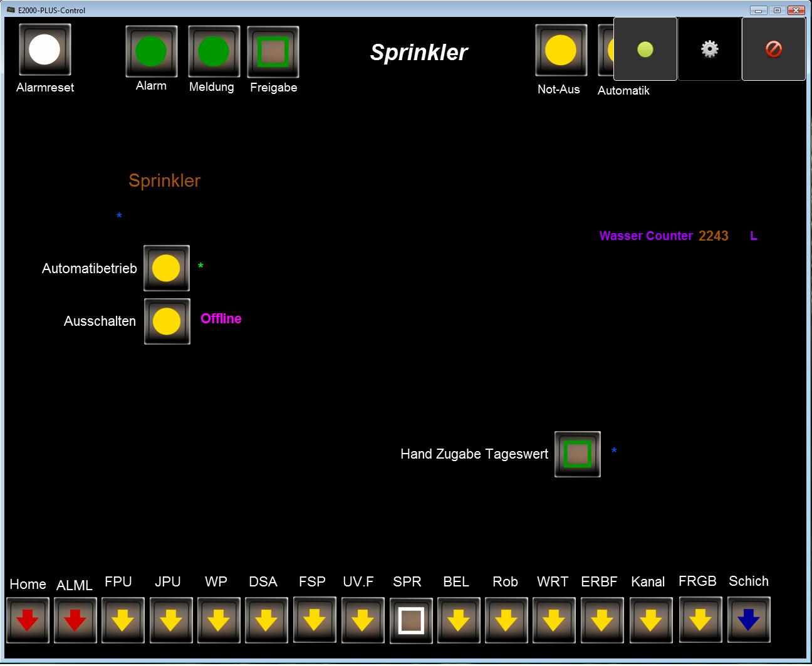
Task: Click the Wasser Counter value 2243
Action: (x=713, y=236)
